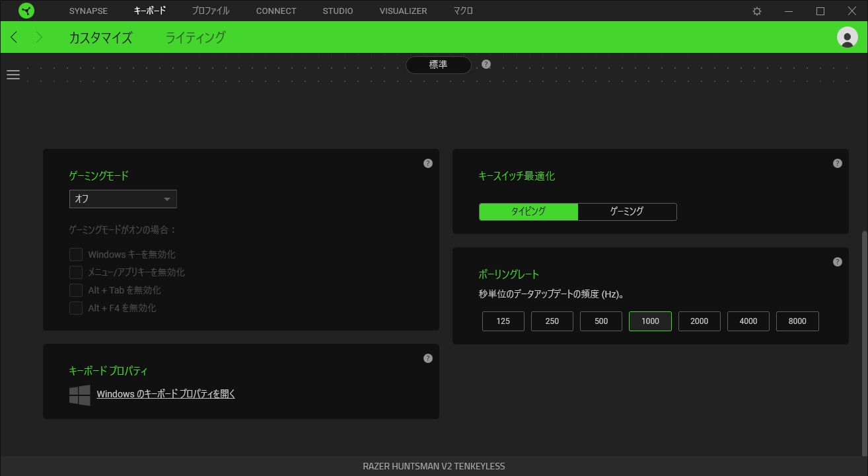Set polling rate to 4000
The image size is (868, 476).
pyautogui.click(x=748, y=321)
